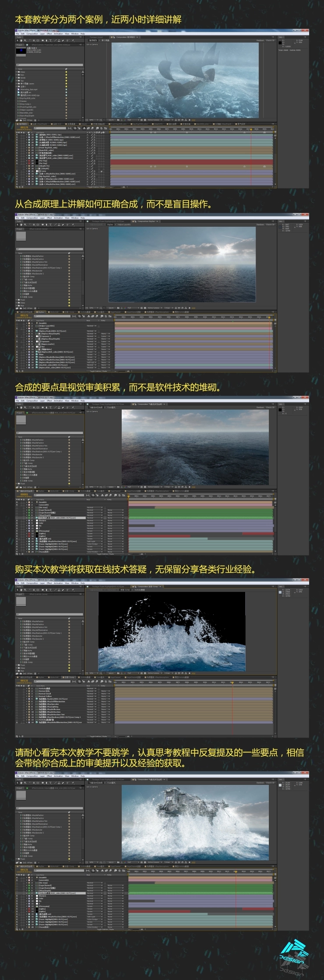Open the Effect menu in the top screenshot

pyautogui.click(x=49, y=34)
